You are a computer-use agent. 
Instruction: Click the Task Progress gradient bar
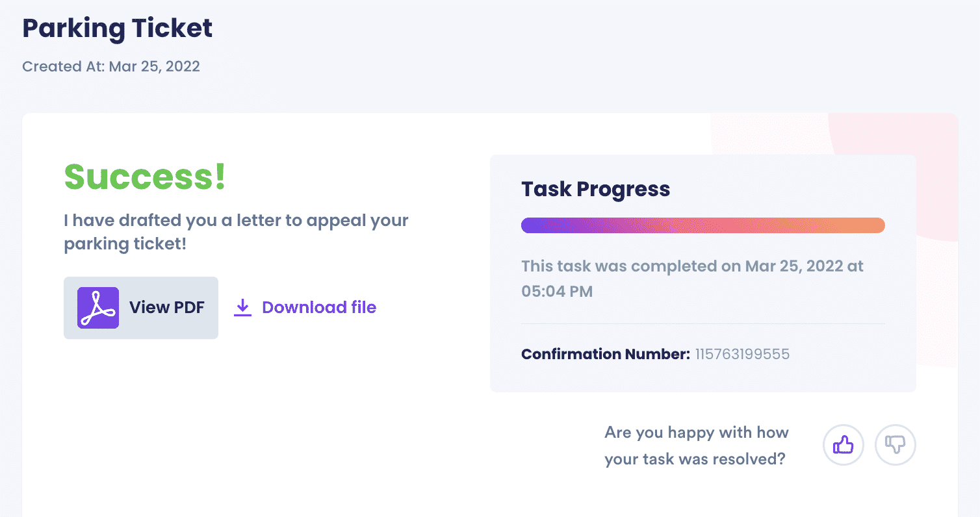pos(703,225)
